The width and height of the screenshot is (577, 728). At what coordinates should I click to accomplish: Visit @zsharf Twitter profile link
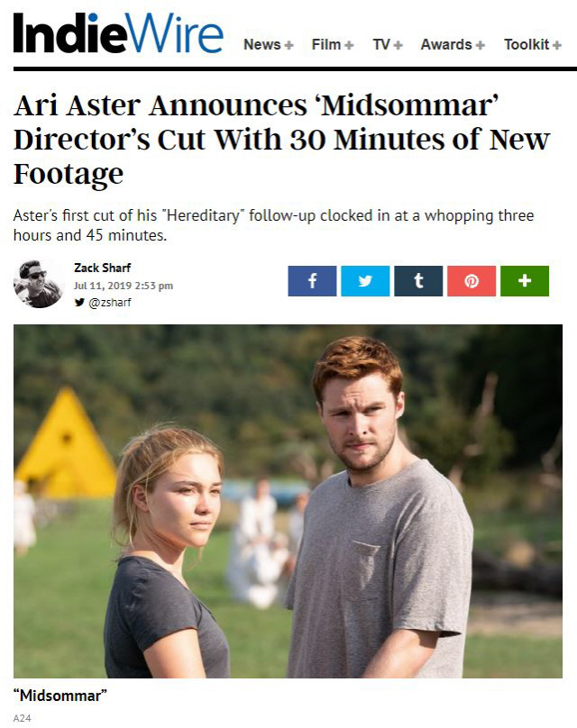point(110,302)
